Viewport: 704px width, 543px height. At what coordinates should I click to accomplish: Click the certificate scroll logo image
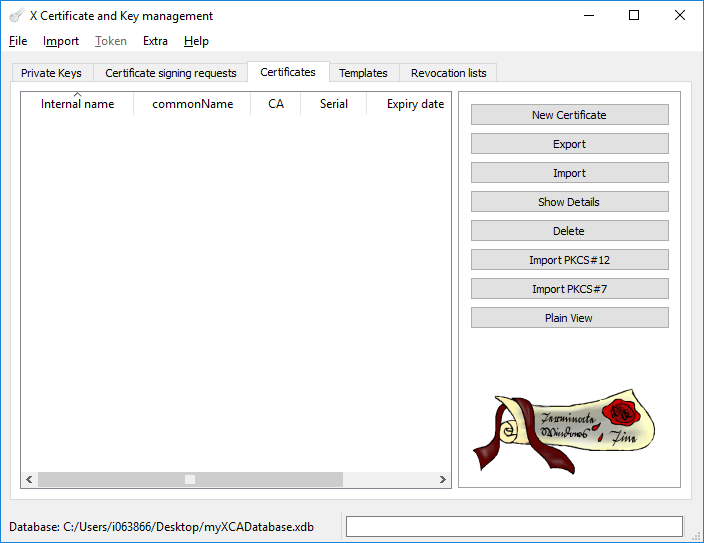coord(563,432)
